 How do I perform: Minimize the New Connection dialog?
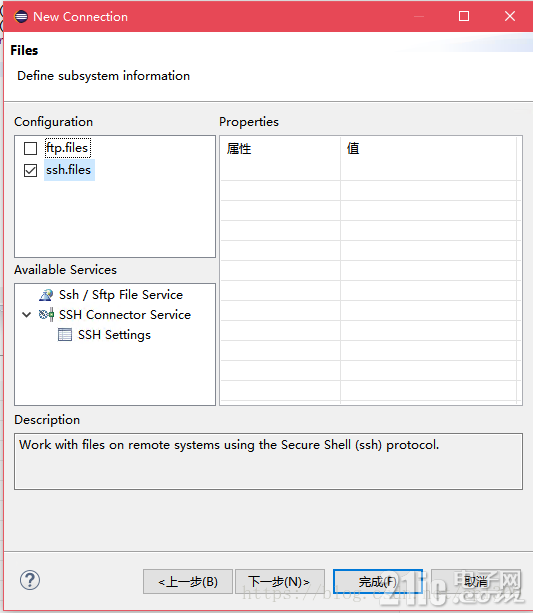tap(419, 16)
